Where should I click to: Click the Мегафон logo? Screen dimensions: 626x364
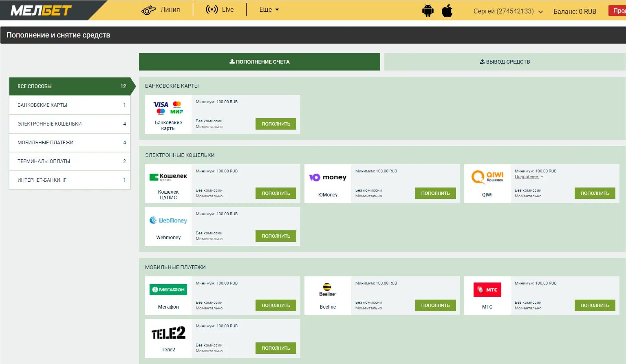tap(168, 289)
